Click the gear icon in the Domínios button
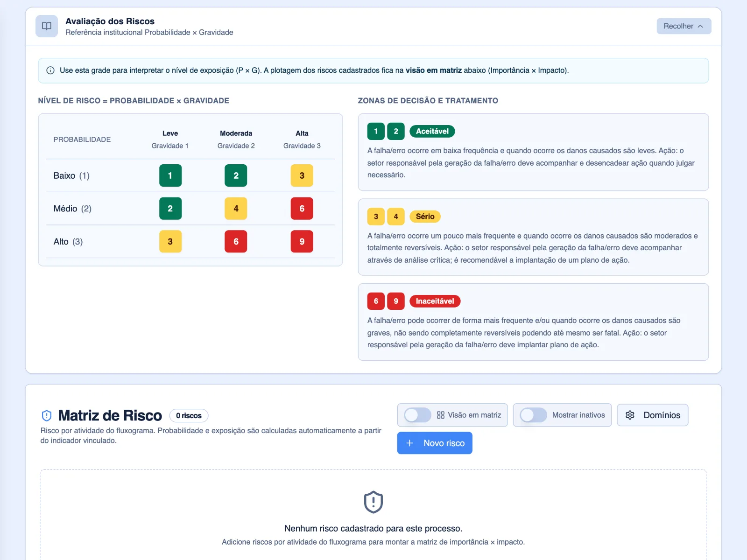The height and width of the screenshot is (560, 747). point(630,415)
